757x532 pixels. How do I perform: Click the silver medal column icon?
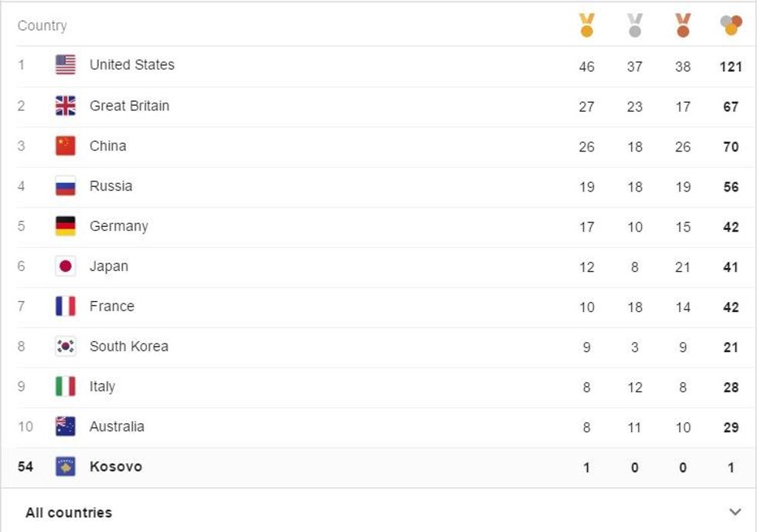point(635,25)
